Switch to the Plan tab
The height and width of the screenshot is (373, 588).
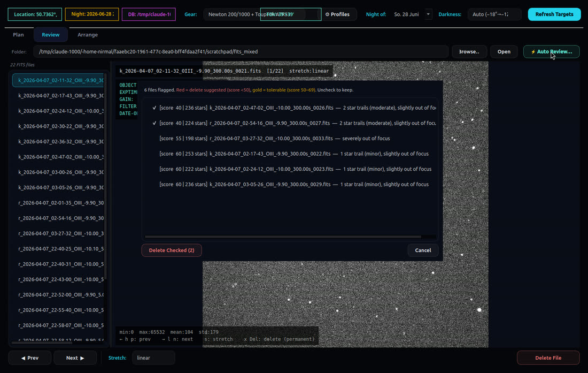point(18,35)
